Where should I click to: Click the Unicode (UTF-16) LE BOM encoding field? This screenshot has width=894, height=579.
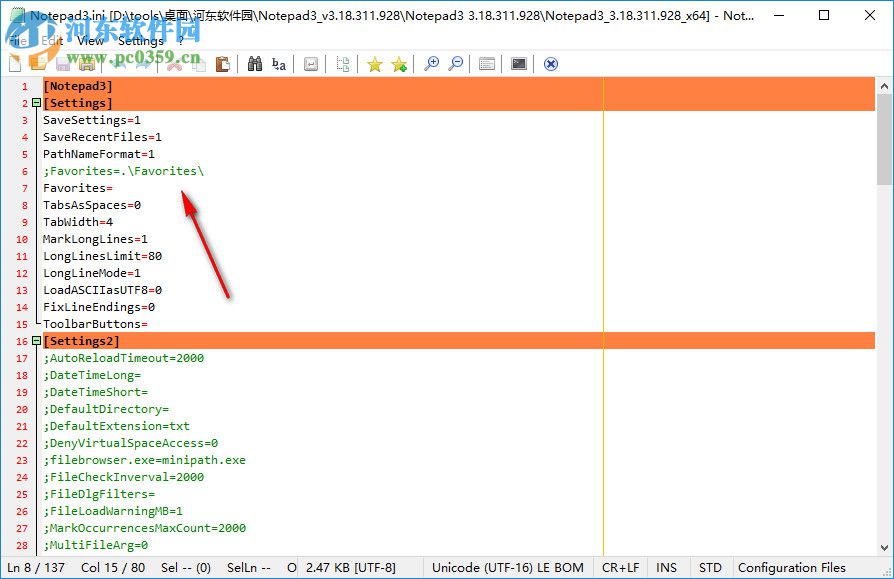tap(507, 568)
